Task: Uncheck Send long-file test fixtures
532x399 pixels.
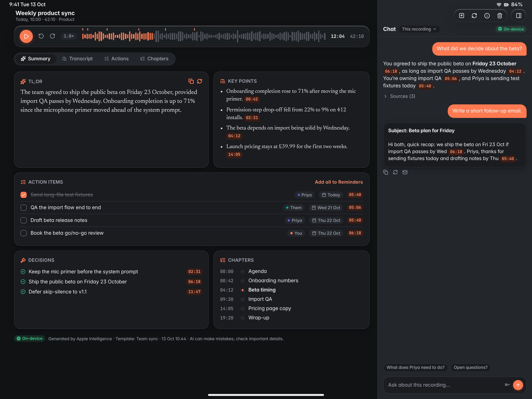Action: coord(24,195)
